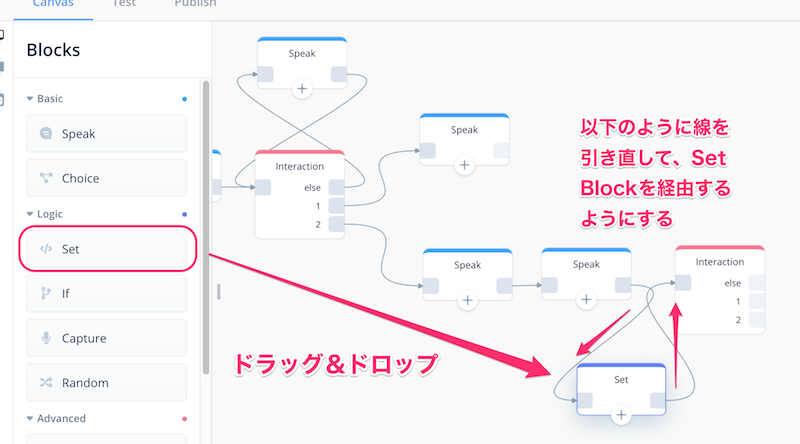Add a step with the Set block plus
The image size is (800, 444).
(621, 415)
